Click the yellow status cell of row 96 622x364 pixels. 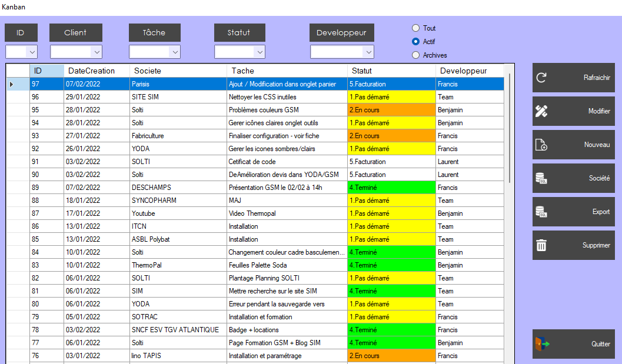391,97
